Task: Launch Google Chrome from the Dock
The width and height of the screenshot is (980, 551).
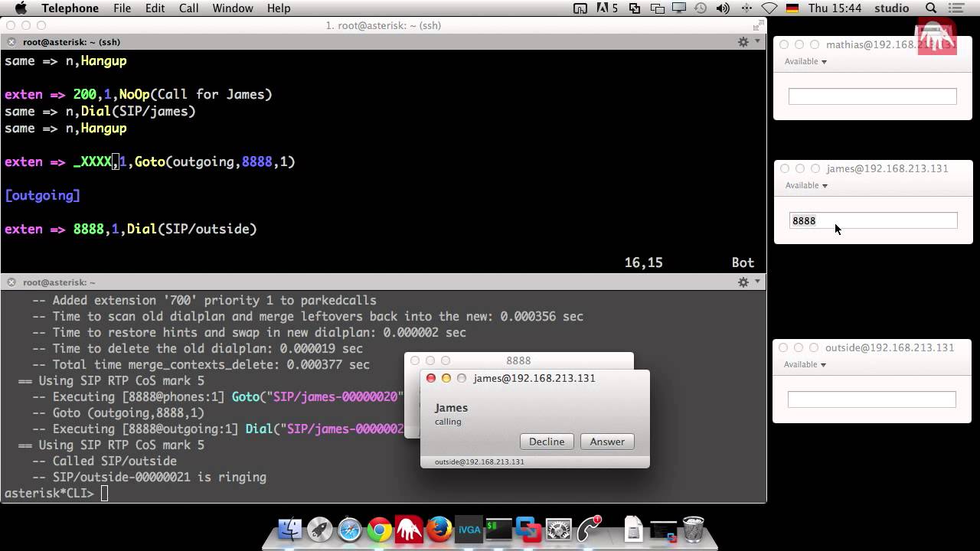Action: 379,530
